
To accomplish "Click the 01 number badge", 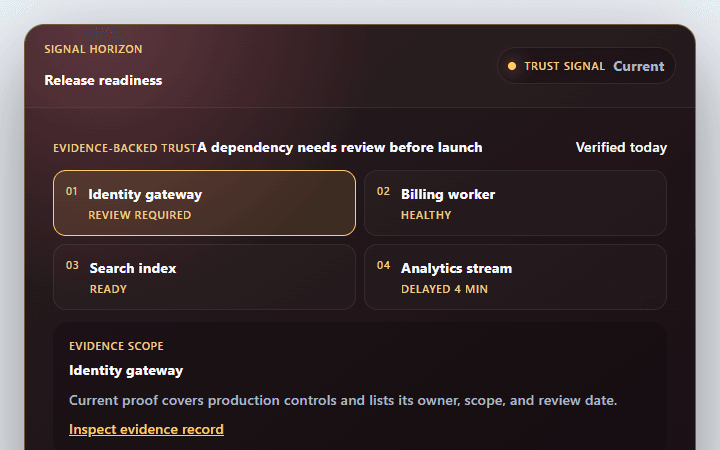I will [x=72, y=191].
